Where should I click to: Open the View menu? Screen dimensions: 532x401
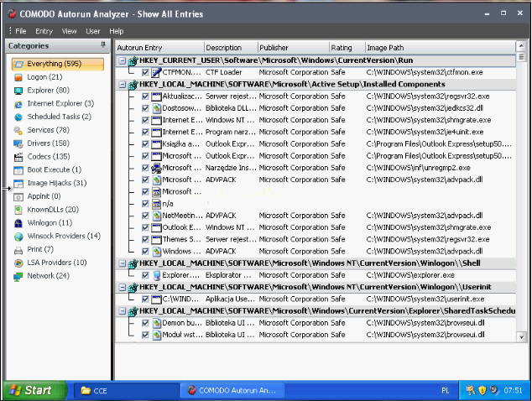[69, 31]
